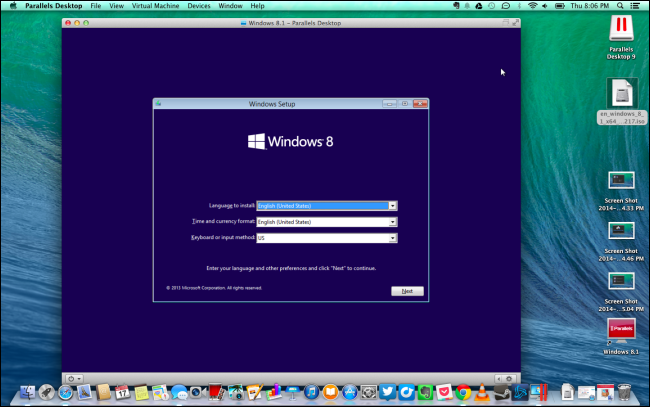Open the Apple menu
This screenshot has height=407, width=650.
(x=13, y=6)
